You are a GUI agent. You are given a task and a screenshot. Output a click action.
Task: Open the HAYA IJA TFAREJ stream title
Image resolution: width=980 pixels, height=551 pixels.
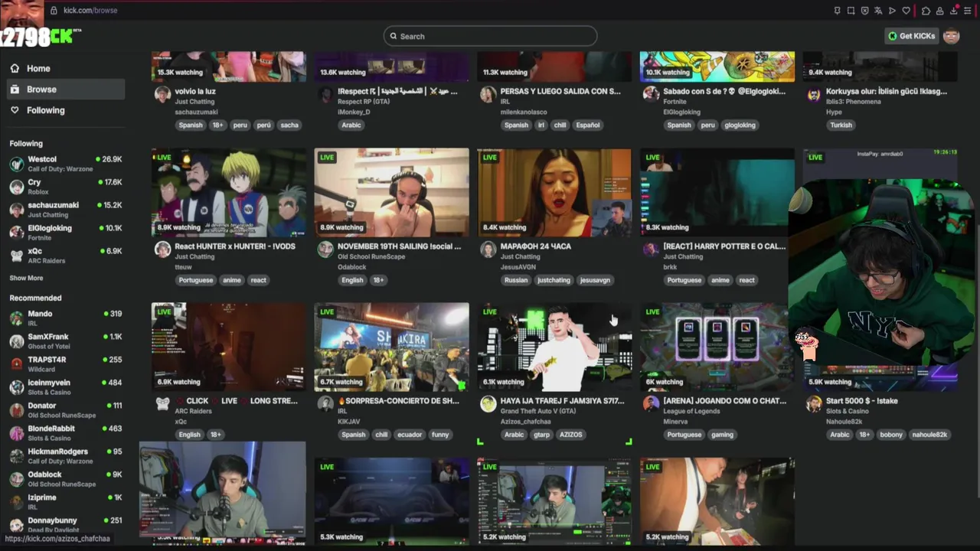coord(562,401)
